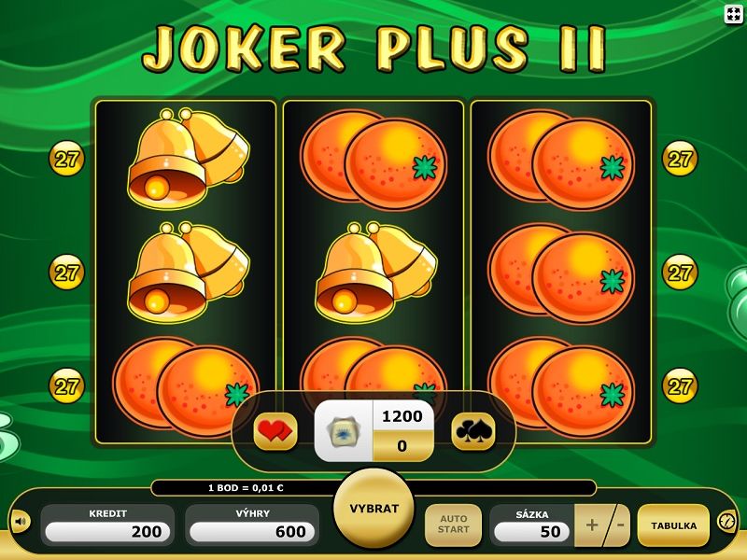
Task: Open the clock icon at bottom right
Action: click(x=726, y=522)
